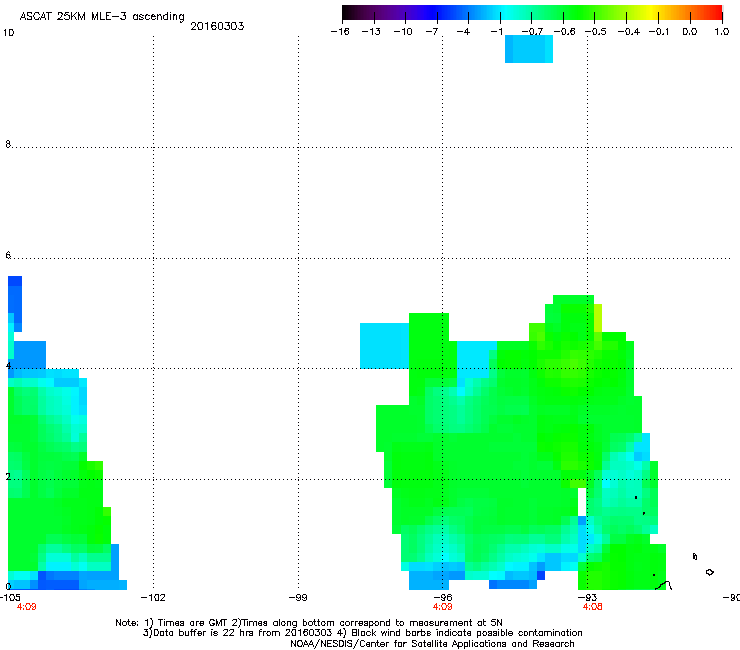Click the longitude axis label -102

[153, 598]
